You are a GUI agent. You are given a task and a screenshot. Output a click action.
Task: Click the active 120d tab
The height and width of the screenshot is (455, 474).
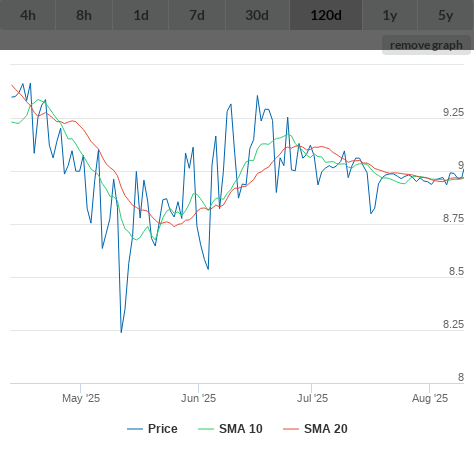pyautogui.click(x=326, y=15)
